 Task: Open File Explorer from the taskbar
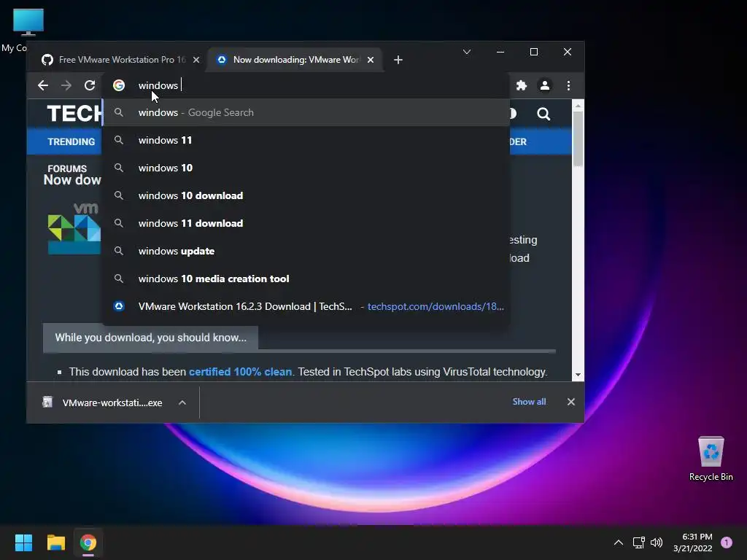[55, 542]
